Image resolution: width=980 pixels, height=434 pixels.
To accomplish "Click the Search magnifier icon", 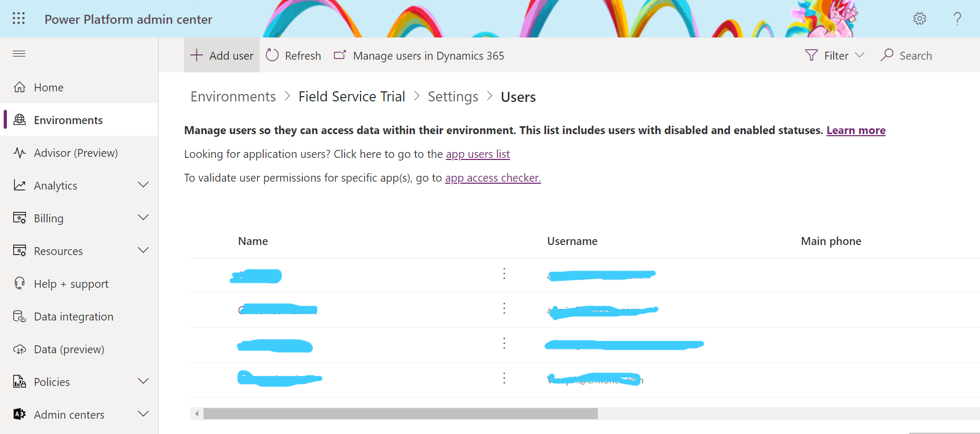I will 887,55.
